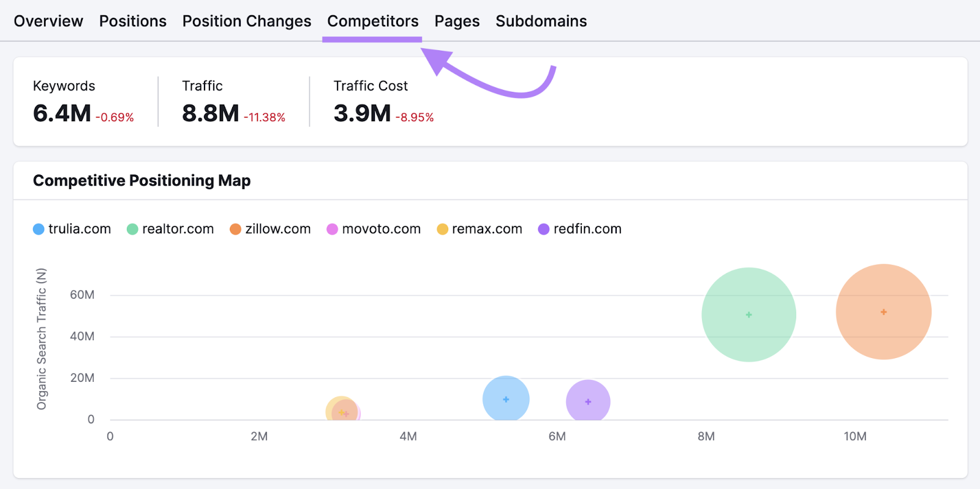Select the Competitors tab
Screen dimensions: 980x489
point(373,21)
